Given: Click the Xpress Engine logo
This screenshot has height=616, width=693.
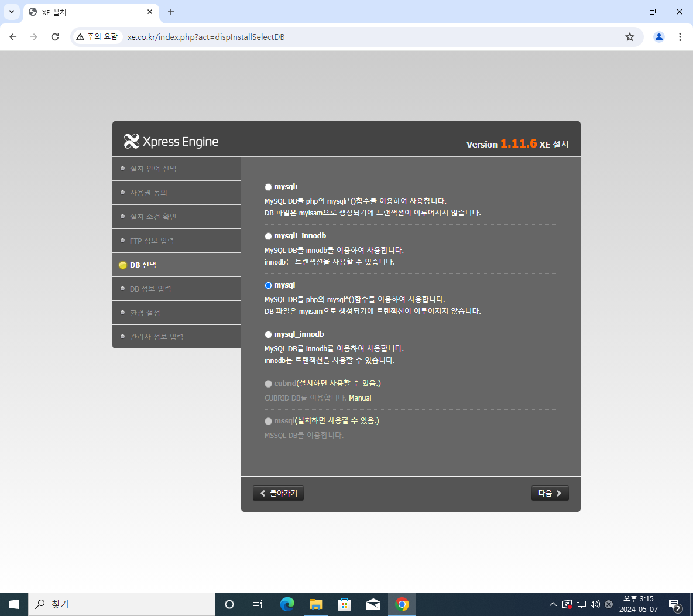Looking at the screenshot, I should click(171, 142).
